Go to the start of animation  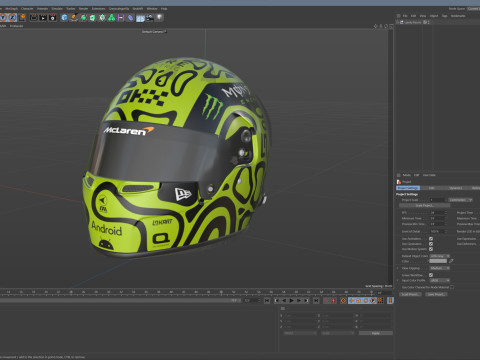(x=267, y=301)
